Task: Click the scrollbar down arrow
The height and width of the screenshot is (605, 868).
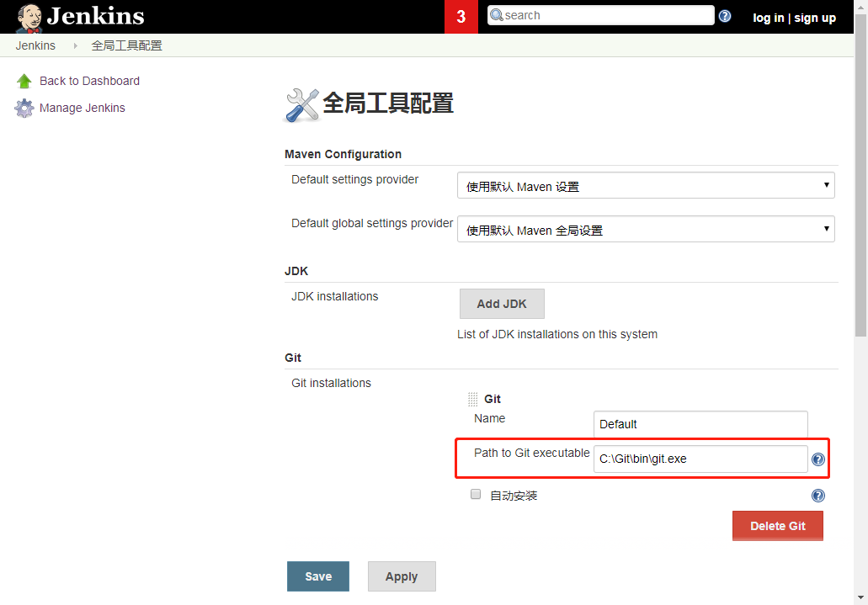Action: [x=860, y=597]
